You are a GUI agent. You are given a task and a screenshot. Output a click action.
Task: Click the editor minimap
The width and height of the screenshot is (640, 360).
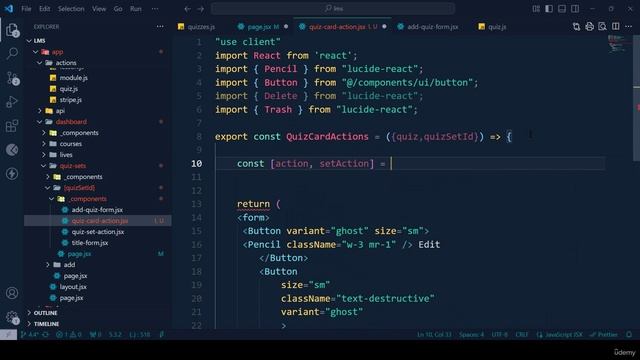618,44
